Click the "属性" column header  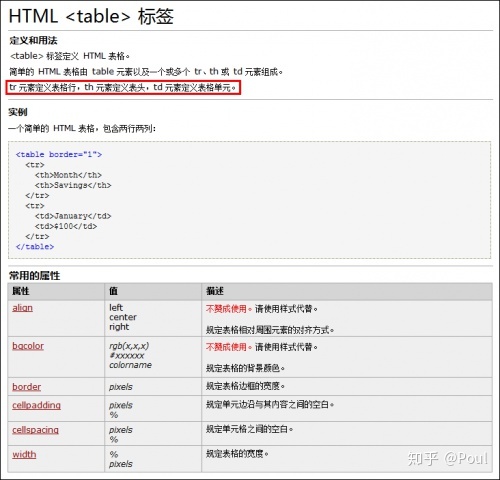[20, 291]
